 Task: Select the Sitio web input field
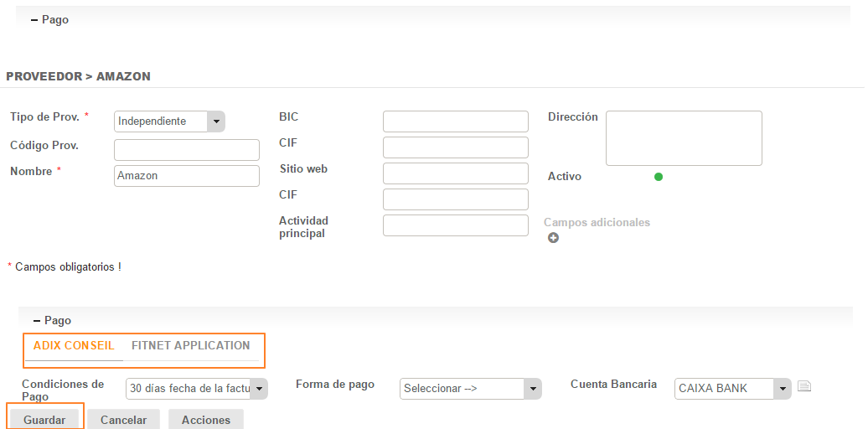[x=455, y=173]
